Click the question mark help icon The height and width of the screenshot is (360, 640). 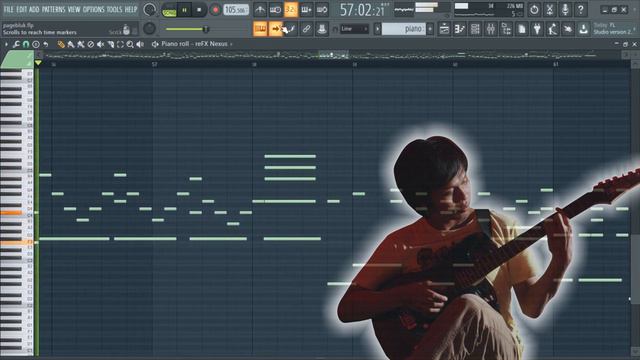[x=580, y=9]
